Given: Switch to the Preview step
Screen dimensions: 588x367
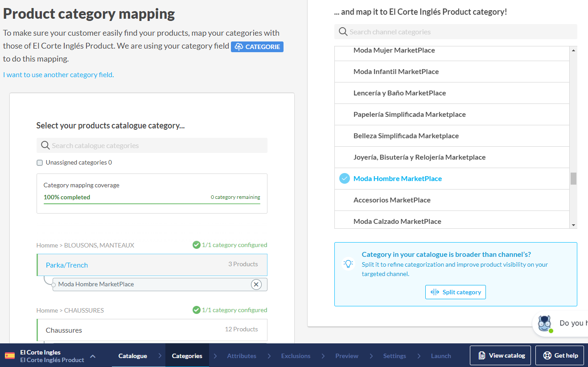Looking at the screenshot, I should pyautogui.click(x=347, y=356).
